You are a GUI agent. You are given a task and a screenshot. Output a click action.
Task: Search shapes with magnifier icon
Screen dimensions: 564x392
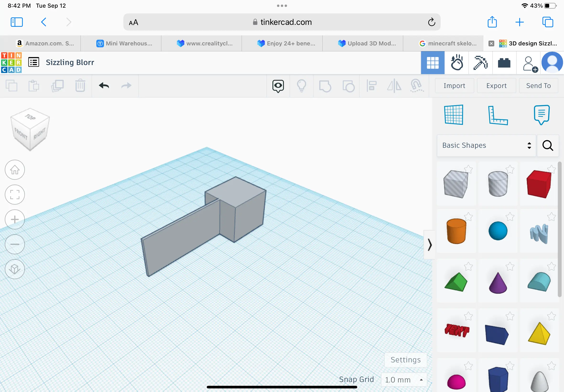click(x=548, y=145)
